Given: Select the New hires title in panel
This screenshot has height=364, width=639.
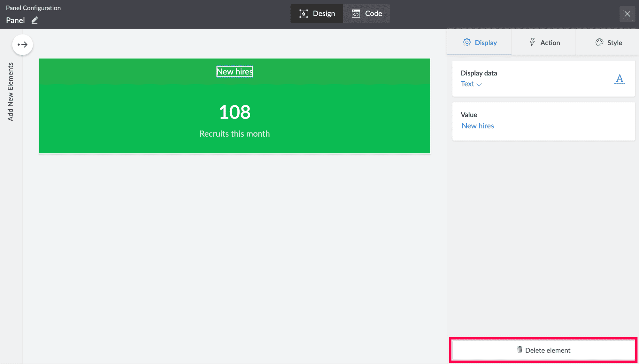Looking at the screenshot, I should [x=235, y=72].
